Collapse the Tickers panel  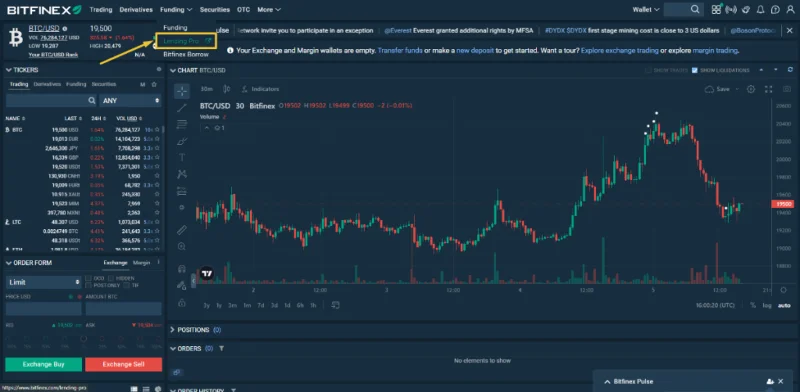click(8, 69)
